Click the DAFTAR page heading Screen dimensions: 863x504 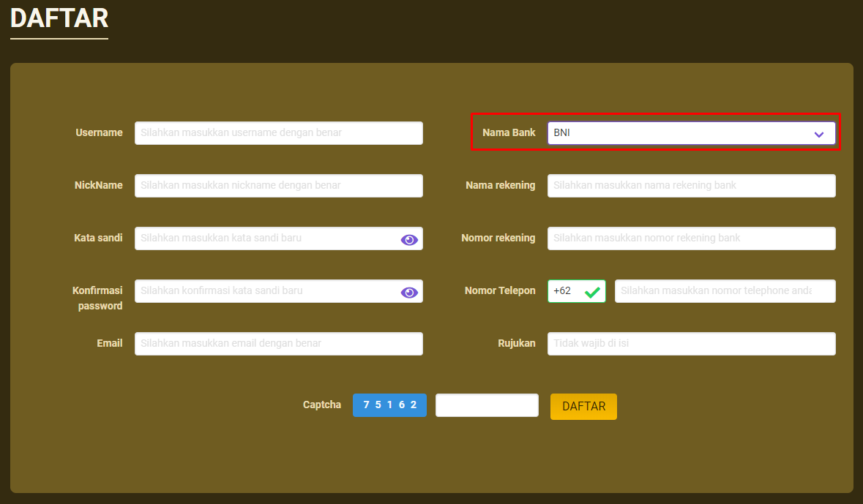pos(59,18)
